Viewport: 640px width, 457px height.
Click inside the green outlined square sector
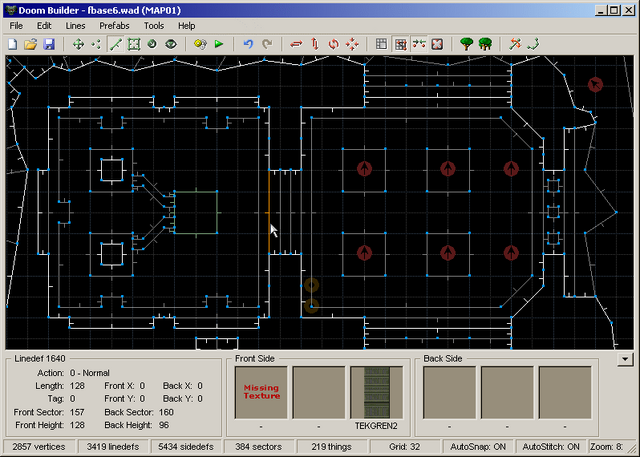coord(196,212)
